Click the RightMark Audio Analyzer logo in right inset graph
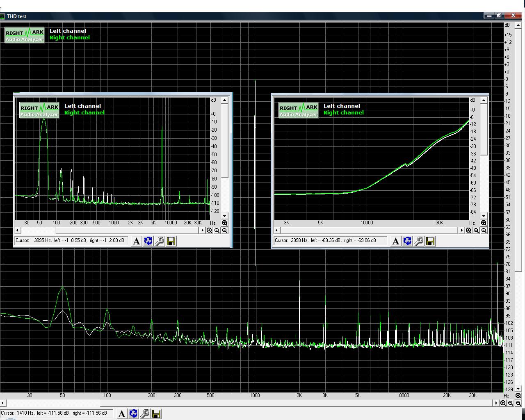The width and height of the screenshot is (525, 420). tap(299, 110)
